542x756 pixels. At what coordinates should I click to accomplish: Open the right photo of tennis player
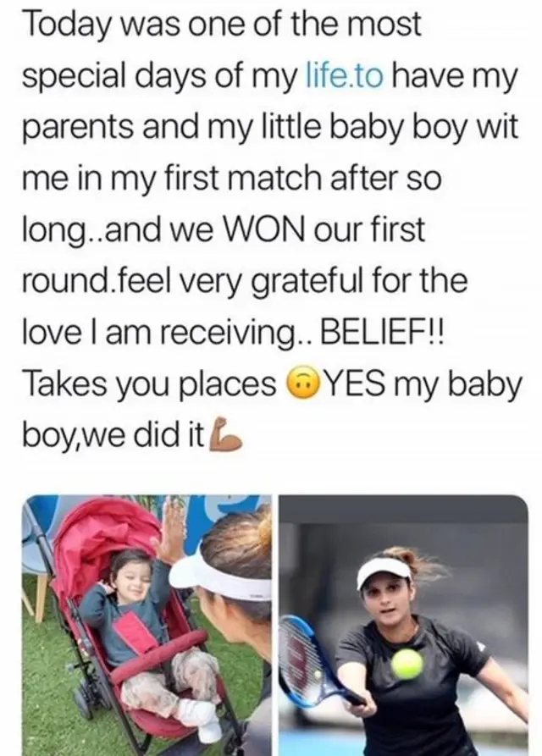[404, 626]
